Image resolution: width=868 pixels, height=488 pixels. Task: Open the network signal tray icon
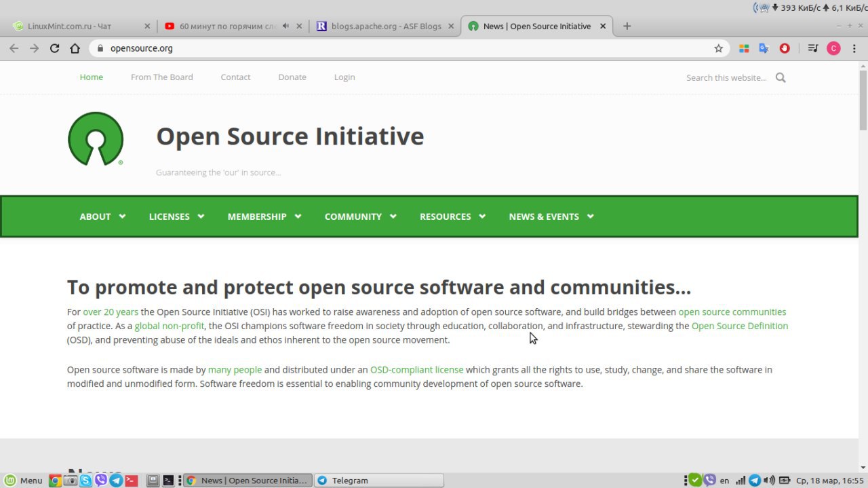[x=741, y=481]
